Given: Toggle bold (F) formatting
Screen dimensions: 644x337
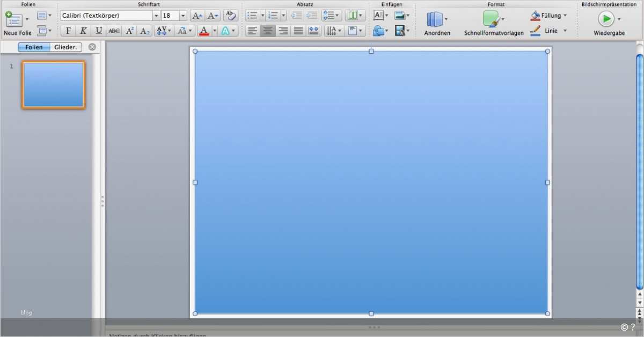Looking at the screenshot, I should [x=68, y=31].
